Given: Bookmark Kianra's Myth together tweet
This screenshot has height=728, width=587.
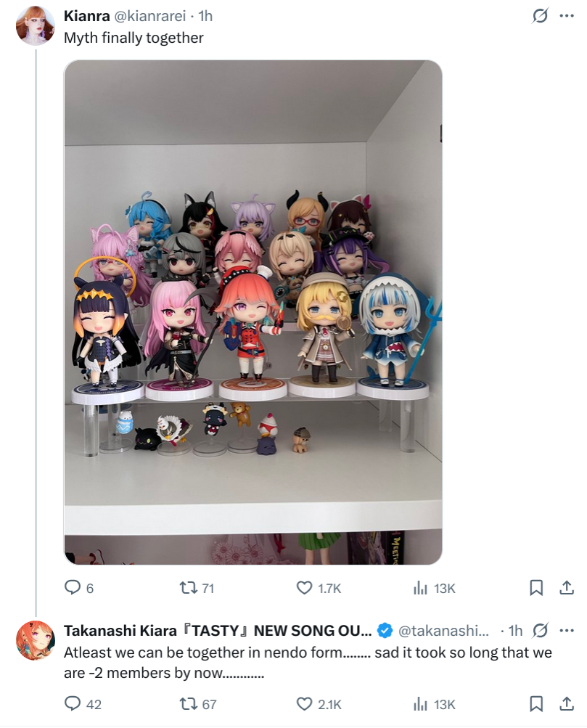Looking at the screenshot, I should tap(536, 588).
